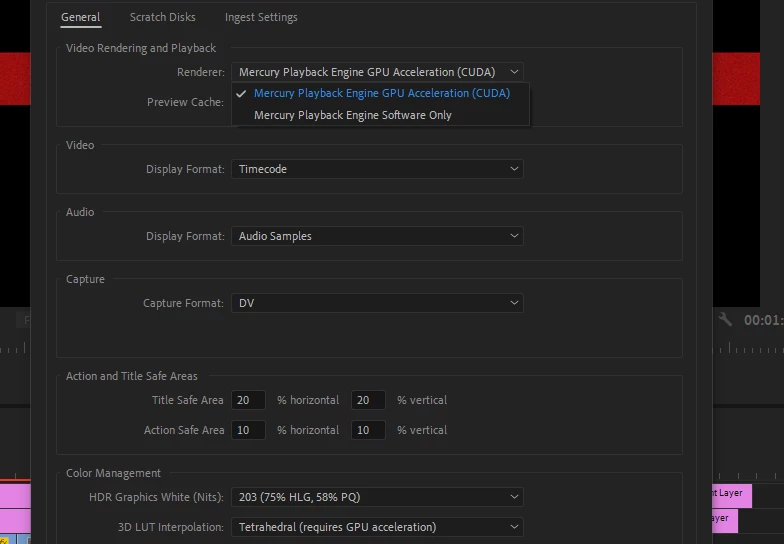Click Action Safe Area horizontal percent field
The image size is (784, 544).
tap(248, 430)
